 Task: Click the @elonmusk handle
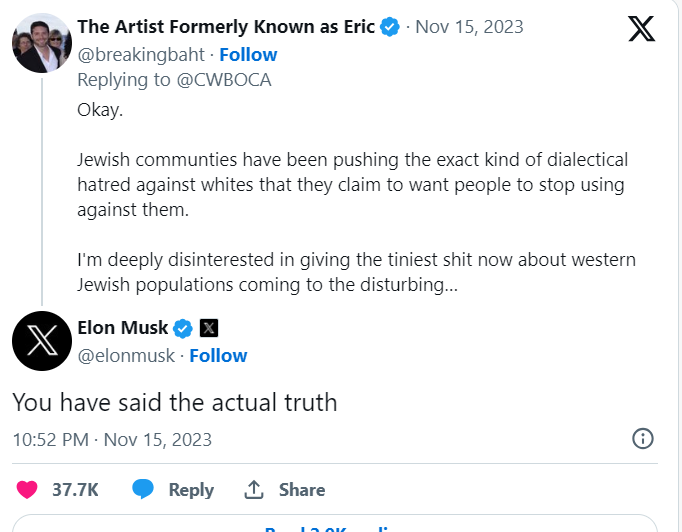125,355
